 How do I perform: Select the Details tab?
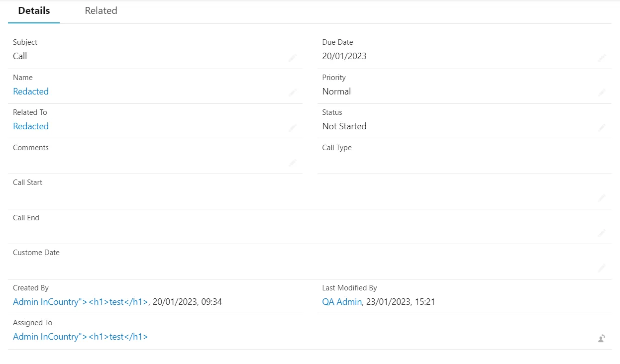click(x=34, y=10)
